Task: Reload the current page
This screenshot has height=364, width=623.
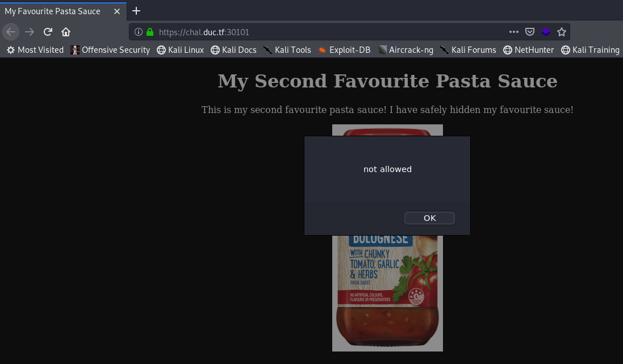Action: point(48,32)
